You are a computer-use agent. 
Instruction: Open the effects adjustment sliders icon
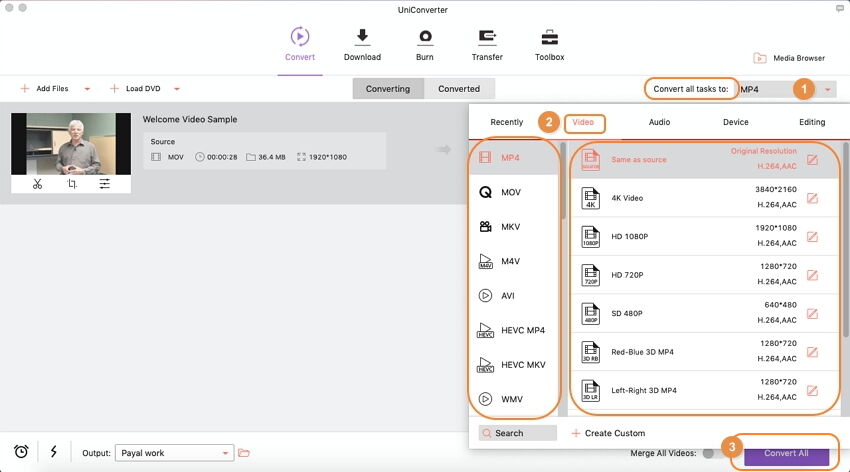click(105, 184)
